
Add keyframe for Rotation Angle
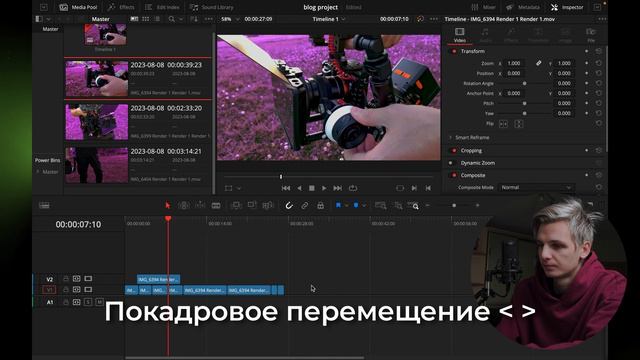point(587,83)
